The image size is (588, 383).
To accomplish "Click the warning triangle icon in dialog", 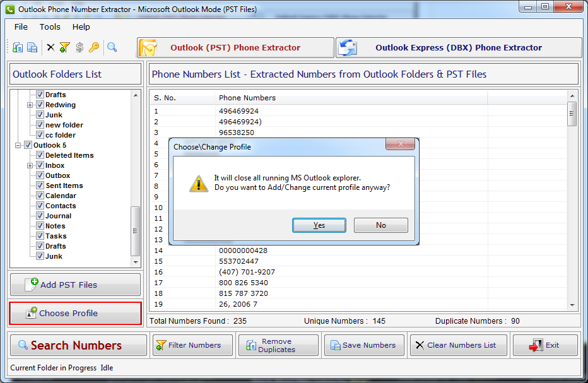I will click(x=198, y=184).
